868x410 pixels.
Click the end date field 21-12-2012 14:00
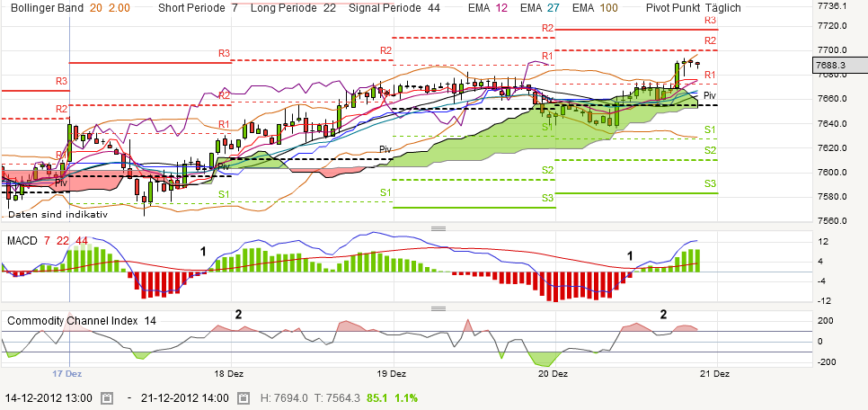[x=185, y=397]
